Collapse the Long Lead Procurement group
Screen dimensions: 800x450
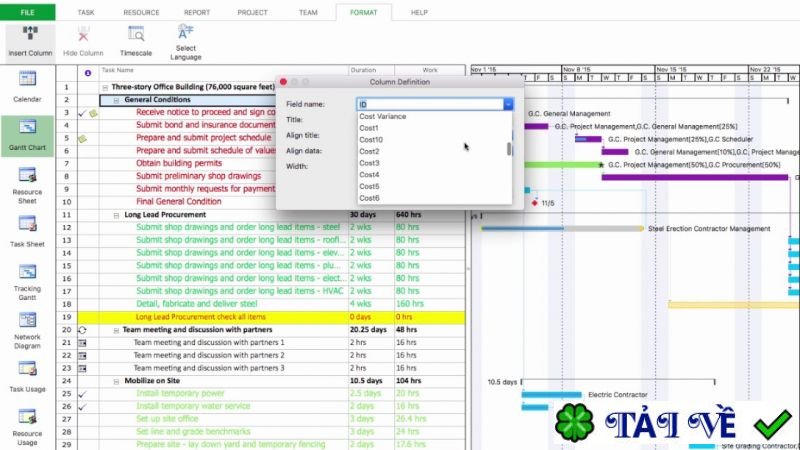116,215
